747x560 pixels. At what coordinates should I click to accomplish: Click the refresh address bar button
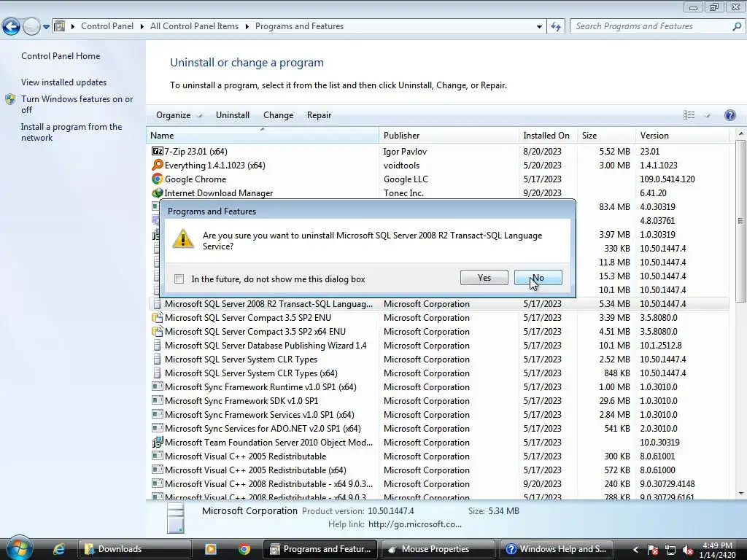pos(555,26)
